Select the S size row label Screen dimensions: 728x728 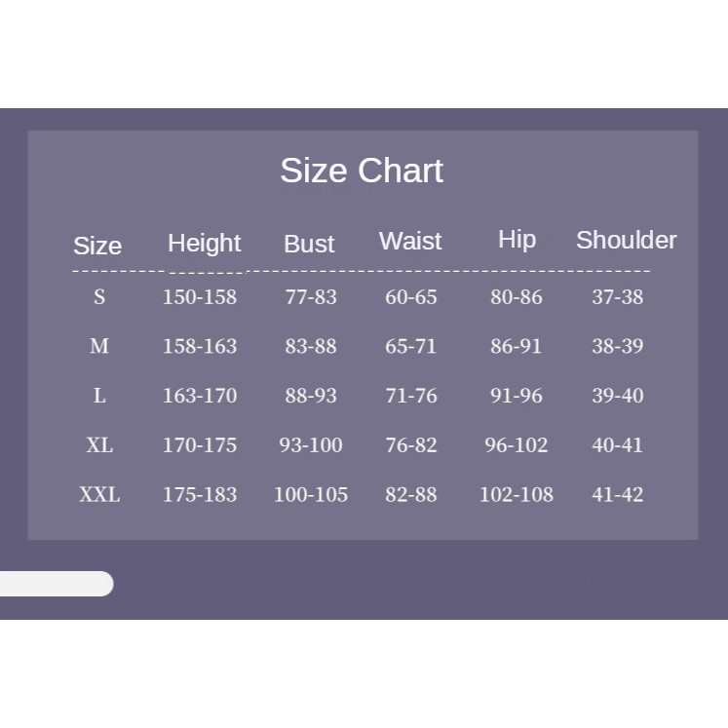pyautogui.click(x=99, y=297)
